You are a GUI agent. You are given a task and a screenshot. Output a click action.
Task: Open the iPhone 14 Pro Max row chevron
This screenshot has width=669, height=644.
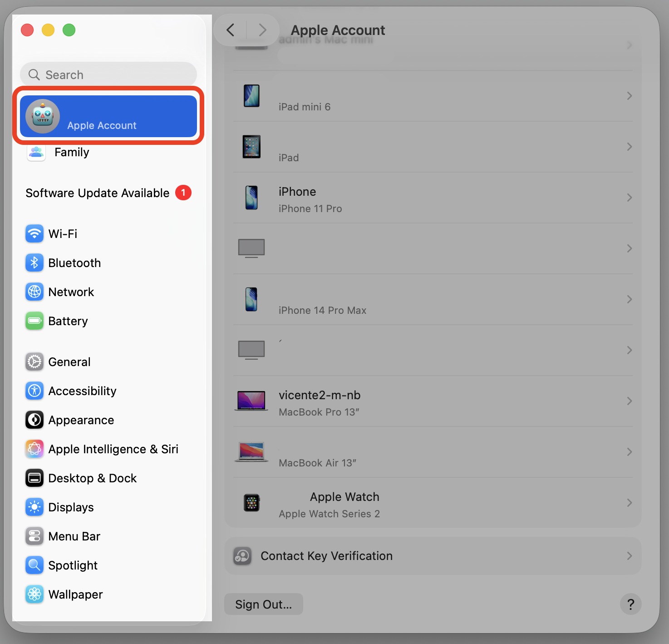630,299
